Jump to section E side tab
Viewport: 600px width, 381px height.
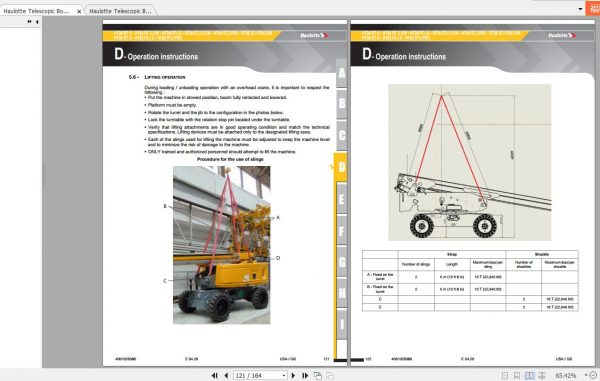tap(341, 199)
